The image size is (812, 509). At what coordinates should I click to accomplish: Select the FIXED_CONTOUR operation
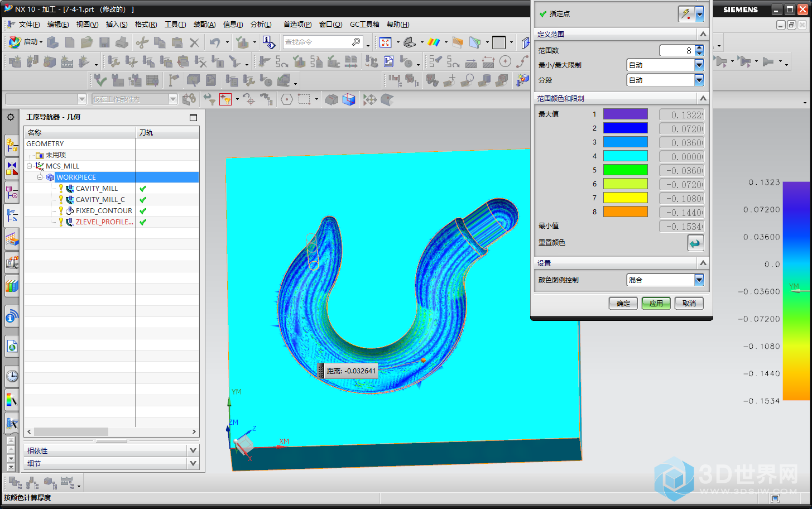[x=104, y=211]
